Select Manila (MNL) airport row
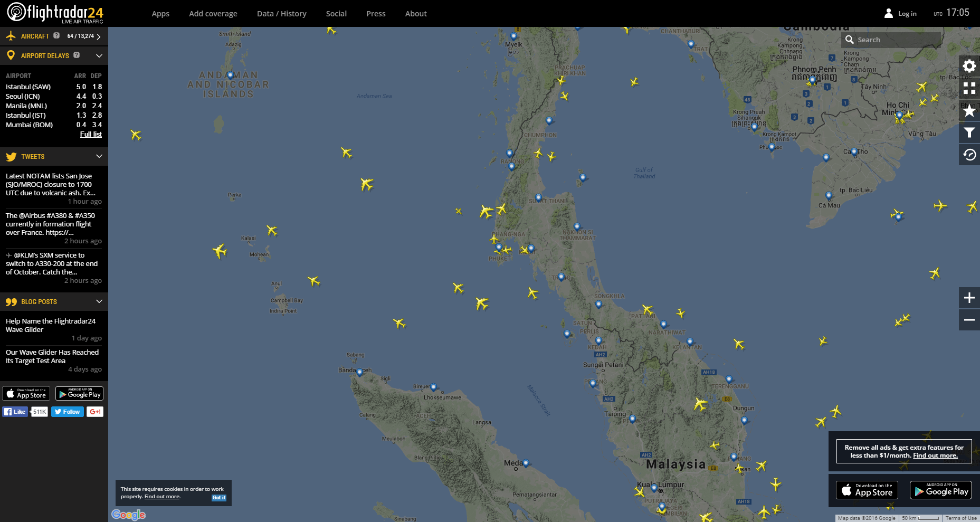The height and width of the screenshot is (522, 980). [x=54, y=106]
